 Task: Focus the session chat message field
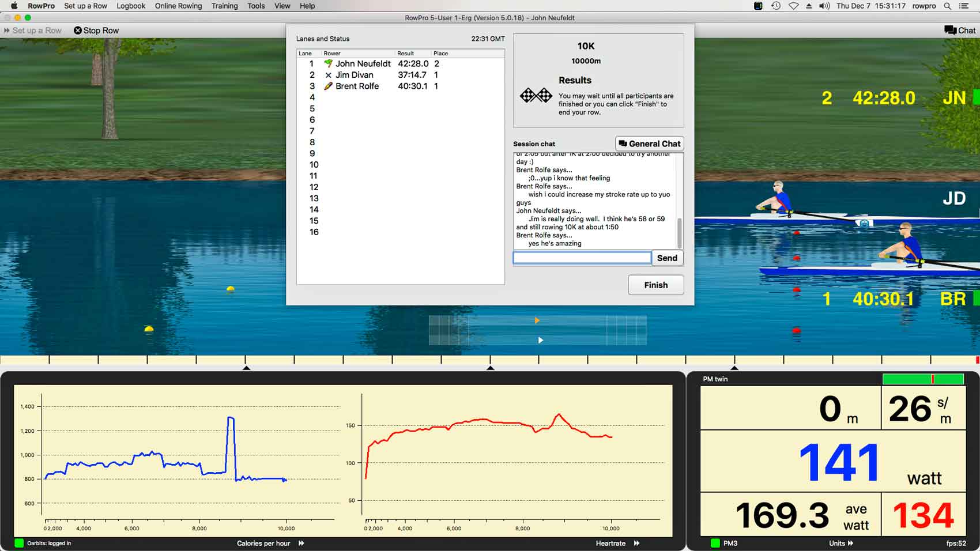pyautogui.click(x=582, y=258)
